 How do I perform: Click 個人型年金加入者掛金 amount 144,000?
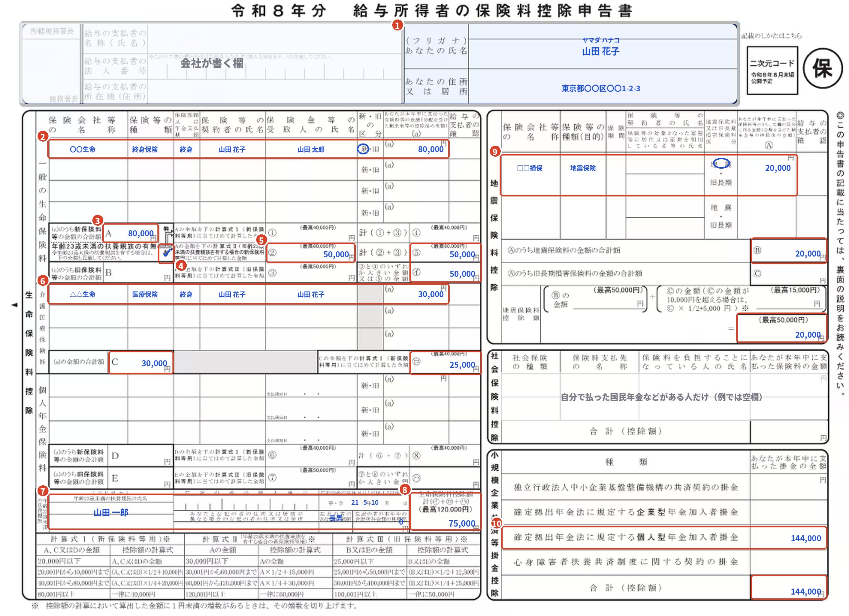[x=806, y=538]
